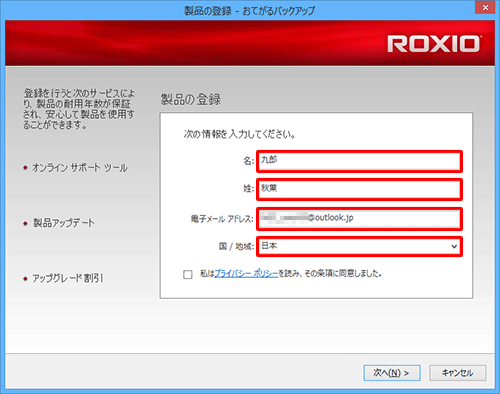Click the window title 製品の登録 - おてがるバックアップ
500x394 pixels.
[x=249, y=11]
